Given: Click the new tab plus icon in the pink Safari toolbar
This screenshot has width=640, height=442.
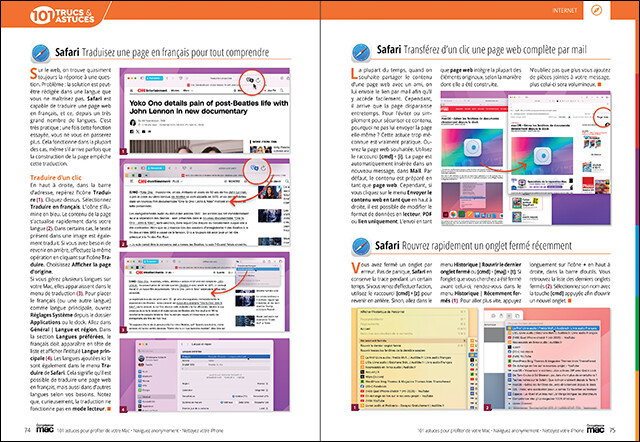Looking at the screenshot, I should tap(509, 316).
